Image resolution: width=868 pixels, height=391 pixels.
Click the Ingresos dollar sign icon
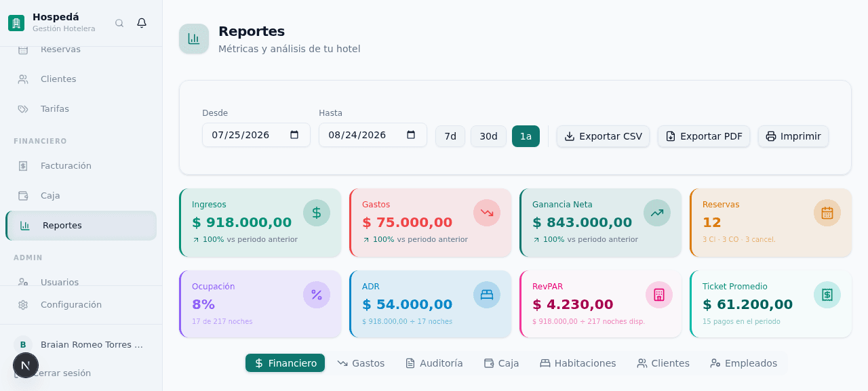point(317,213)
